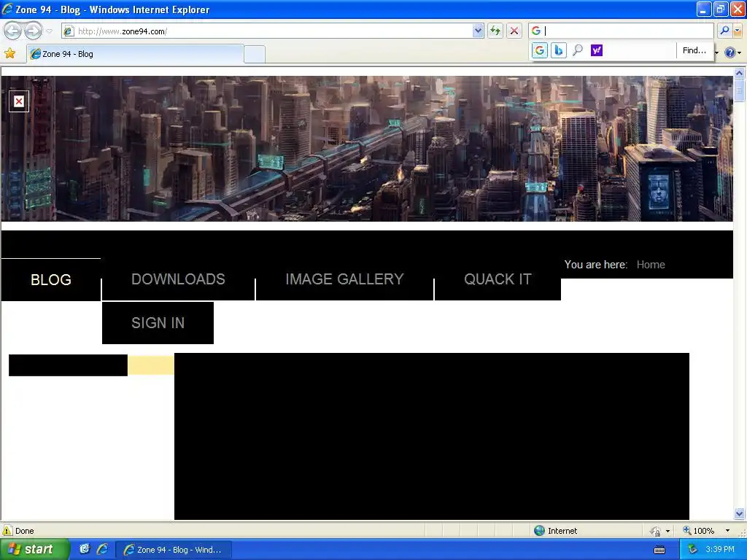This screenshot has width=747, height=560.
Task: Open a new blank browser tab
Action: (255, 54)
